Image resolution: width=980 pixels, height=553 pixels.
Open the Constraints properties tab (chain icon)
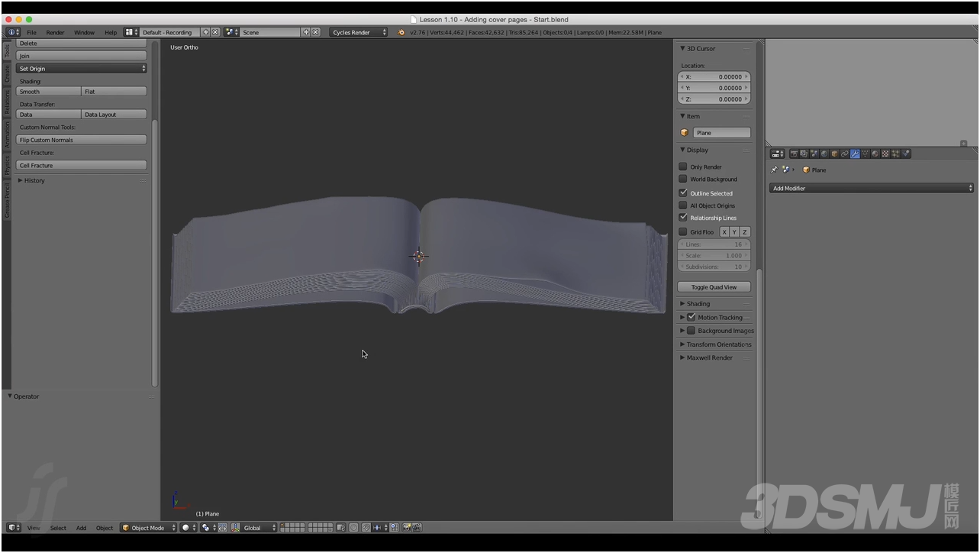[x=845, y=154]
